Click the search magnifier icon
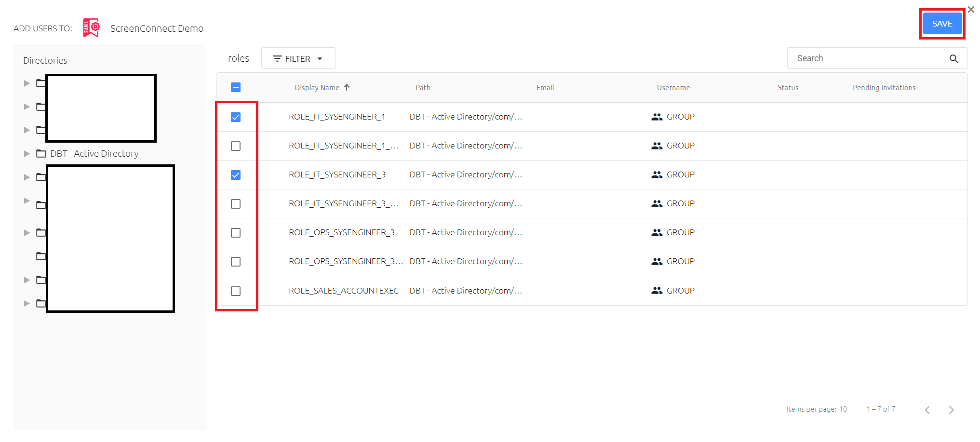The width and height of the screenshot is (980, 442). [x=954, y=58]
